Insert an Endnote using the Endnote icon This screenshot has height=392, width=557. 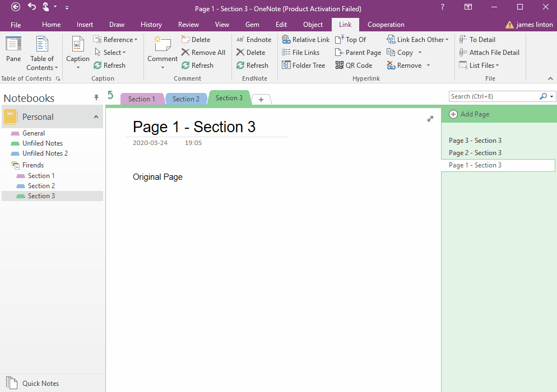point(253,39)
